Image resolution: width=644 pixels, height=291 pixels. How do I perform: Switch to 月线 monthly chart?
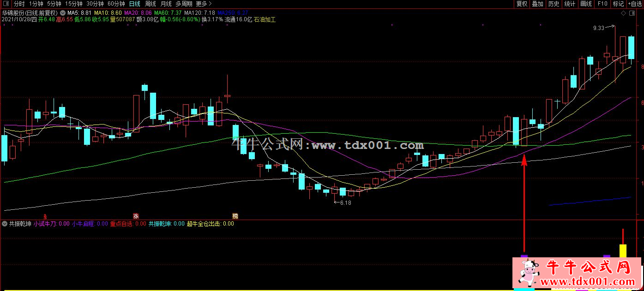[166, 4]
